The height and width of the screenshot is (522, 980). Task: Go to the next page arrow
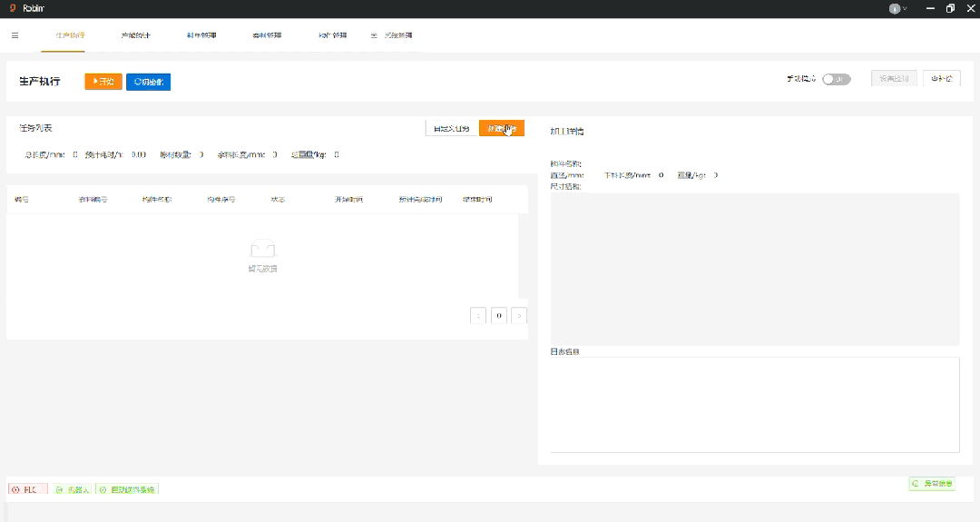519,316
